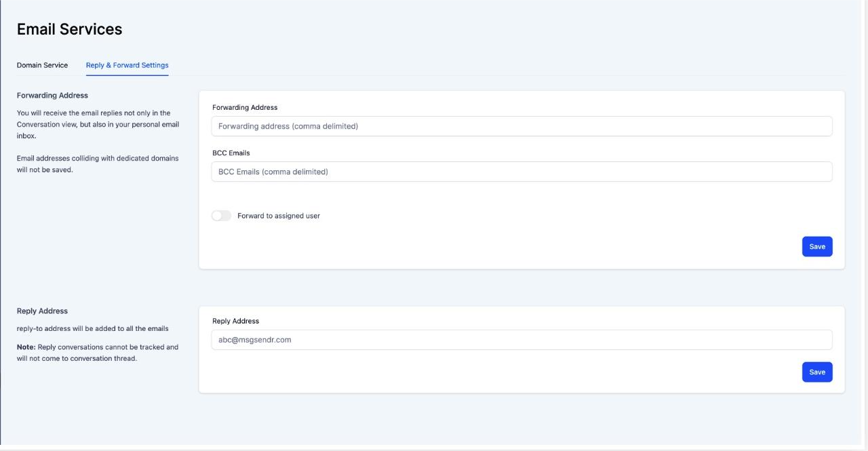Click the 'colliding with dedicated domains' description
Image resolution: width=868 pixels, height=451 pixels.
(x=98, y=159)
